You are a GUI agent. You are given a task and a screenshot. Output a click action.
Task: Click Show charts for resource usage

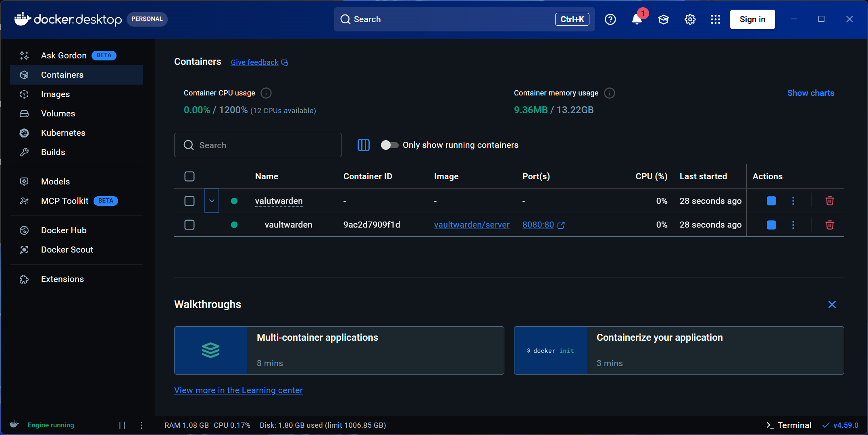811,93
